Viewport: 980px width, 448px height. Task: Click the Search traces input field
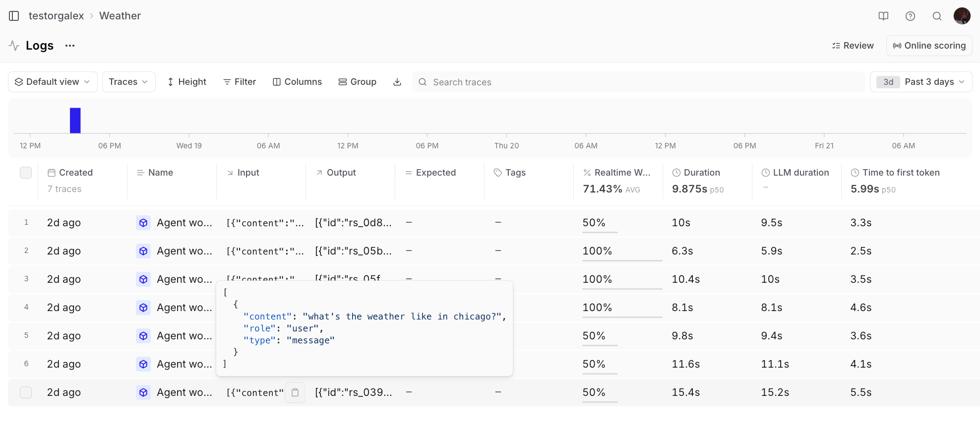(639, 82)
